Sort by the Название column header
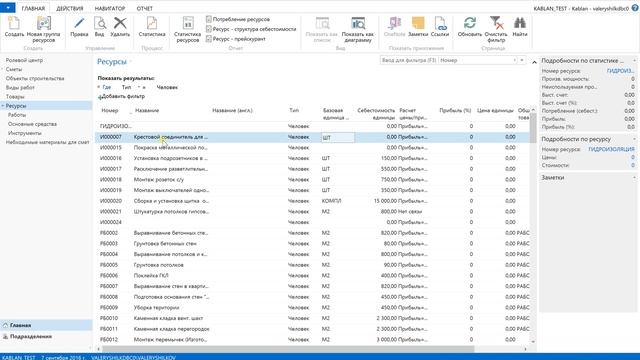This screenshot has width=640, height=360. (147, 111)
